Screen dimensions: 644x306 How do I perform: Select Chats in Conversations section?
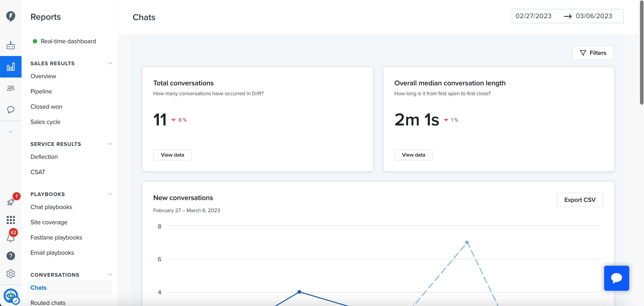[69, 287]
